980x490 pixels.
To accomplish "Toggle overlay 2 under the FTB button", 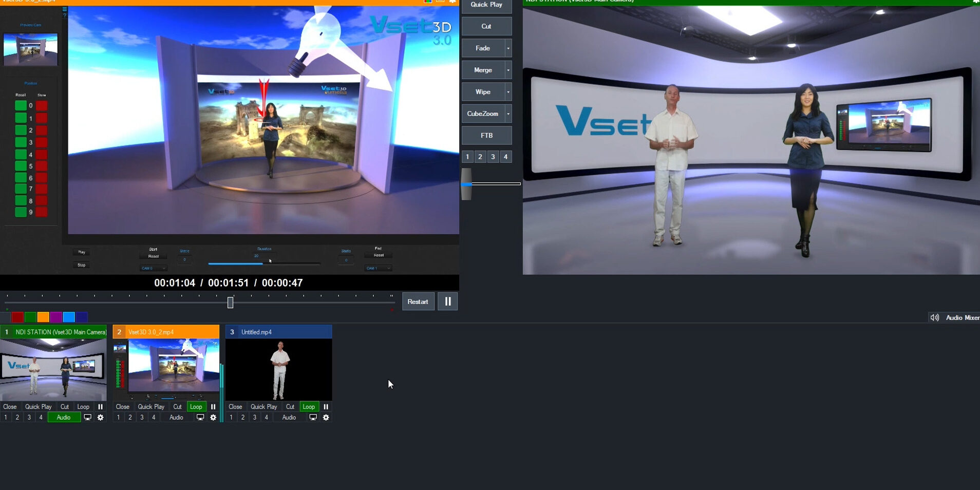I will pos(480,157).
